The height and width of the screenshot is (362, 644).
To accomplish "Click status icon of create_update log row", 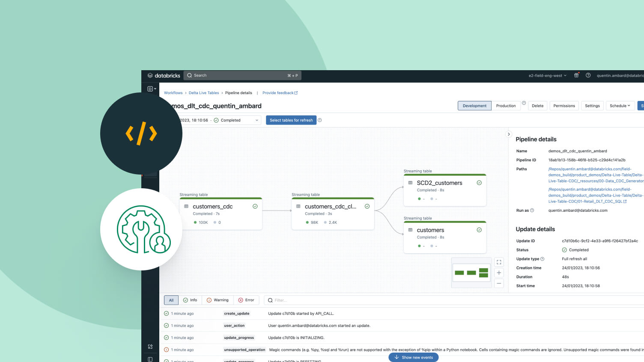I will [167, 314].
